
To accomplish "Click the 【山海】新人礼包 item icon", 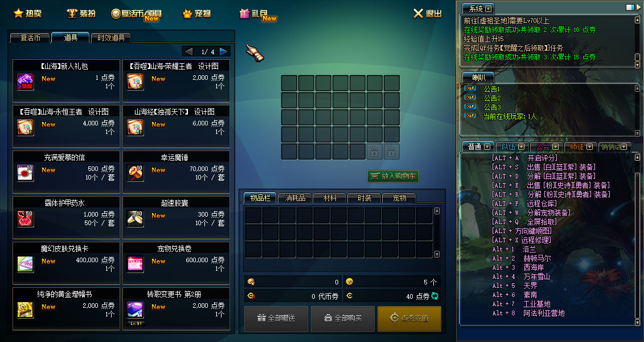I will point(25,82).
